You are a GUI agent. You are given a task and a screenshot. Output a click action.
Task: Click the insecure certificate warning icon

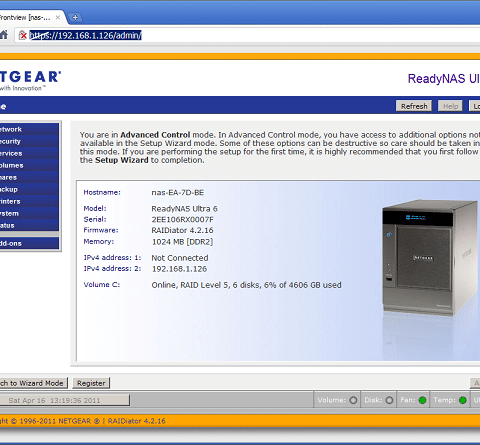pos(23,35)
